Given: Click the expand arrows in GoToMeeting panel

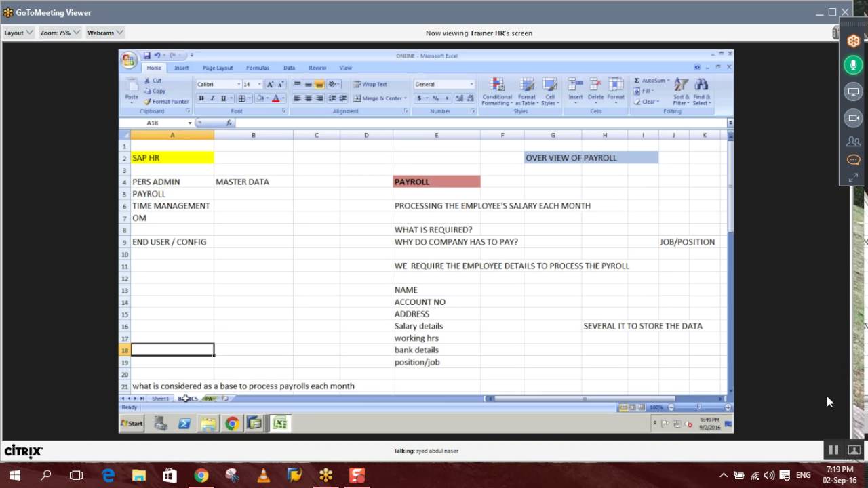Looking at the screenshot, I should (x=853, y=178).
